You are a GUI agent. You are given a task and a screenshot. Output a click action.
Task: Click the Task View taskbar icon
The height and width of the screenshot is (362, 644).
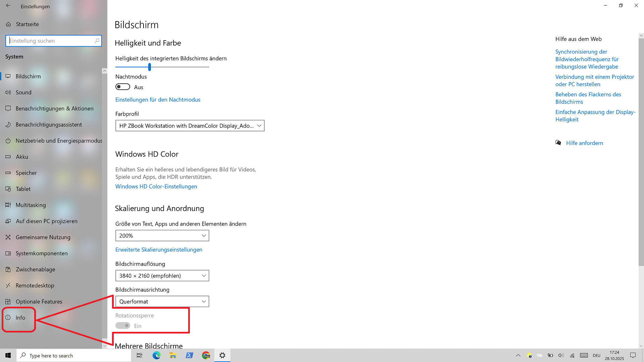click(140, 355)
